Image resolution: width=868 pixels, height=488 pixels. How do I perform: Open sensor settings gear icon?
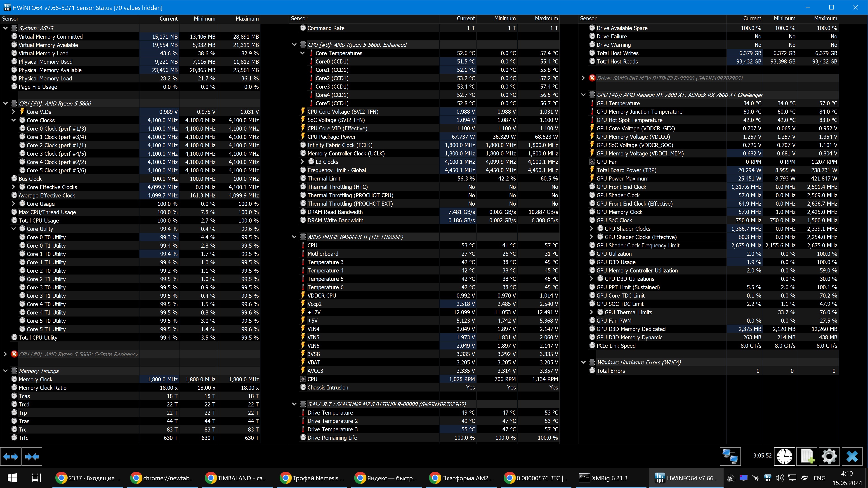[829, 456]
